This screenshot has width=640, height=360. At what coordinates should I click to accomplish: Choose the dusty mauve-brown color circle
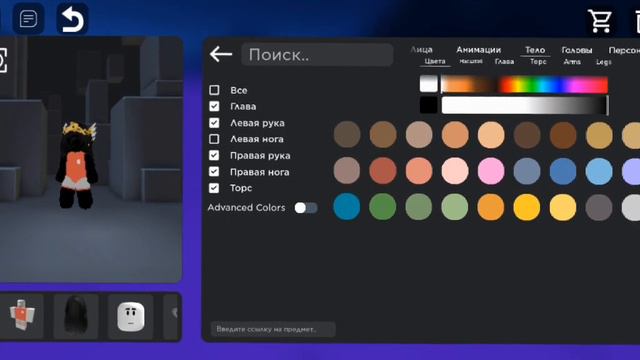[x=347, y=171]
